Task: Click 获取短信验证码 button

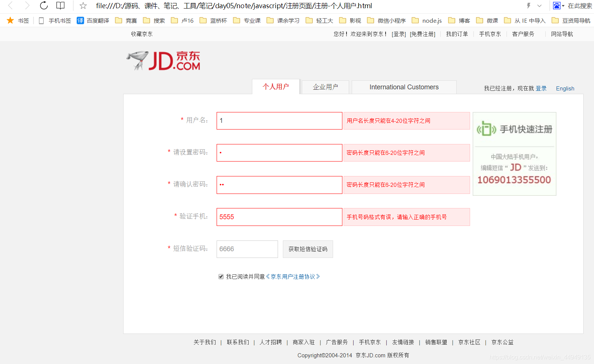Action: tap(308, 249)
